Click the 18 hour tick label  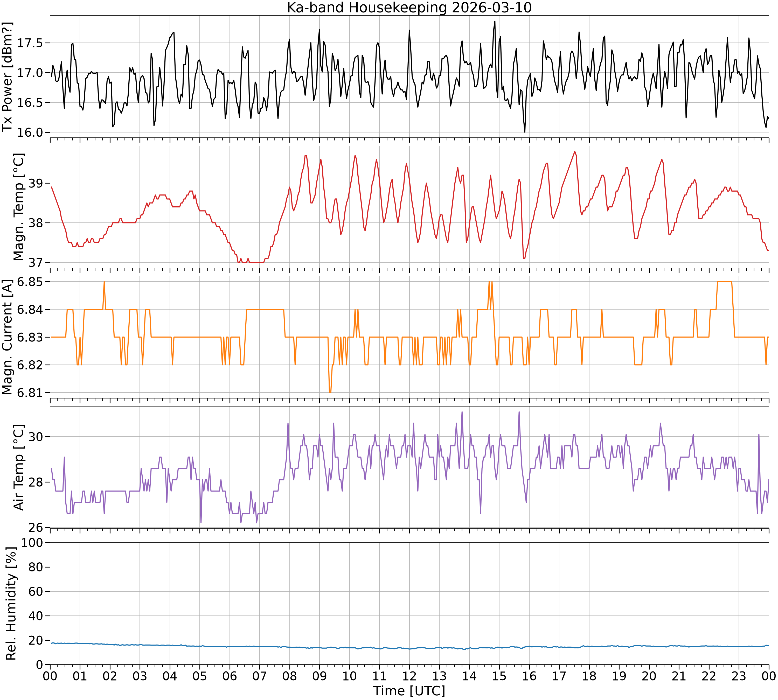coord(589,676)
